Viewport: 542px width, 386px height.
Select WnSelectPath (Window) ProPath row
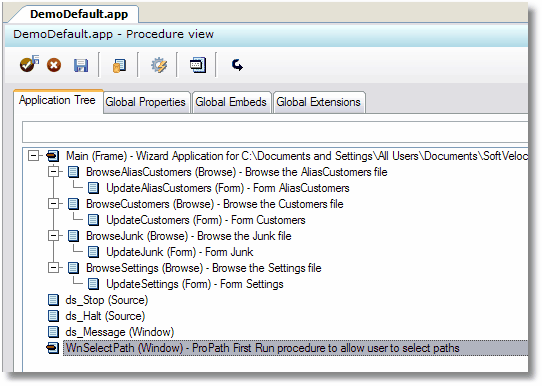point(296,348)
